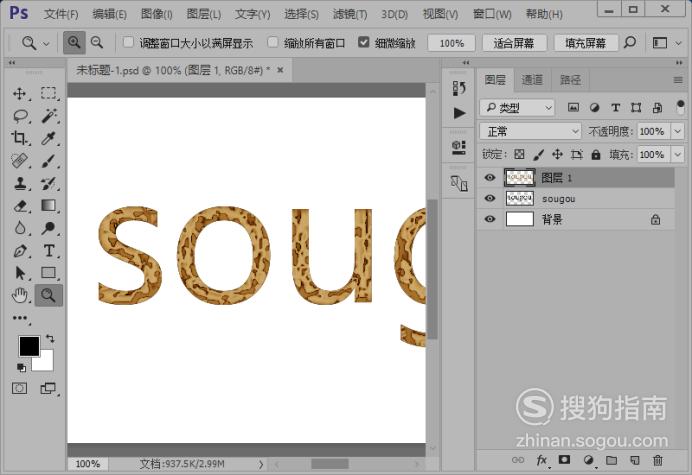
Task: Select the Path Selection tool
Action: (20, 273)
